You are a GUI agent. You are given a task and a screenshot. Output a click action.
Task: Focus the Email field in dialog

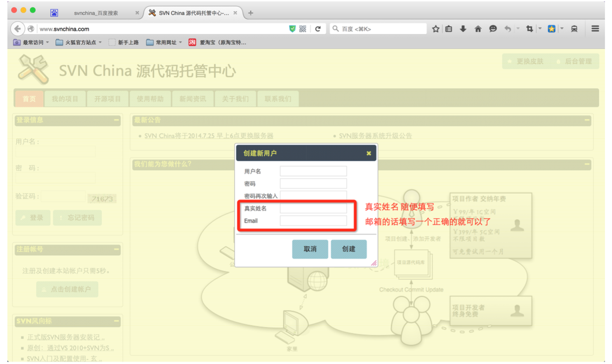(313, 221)
